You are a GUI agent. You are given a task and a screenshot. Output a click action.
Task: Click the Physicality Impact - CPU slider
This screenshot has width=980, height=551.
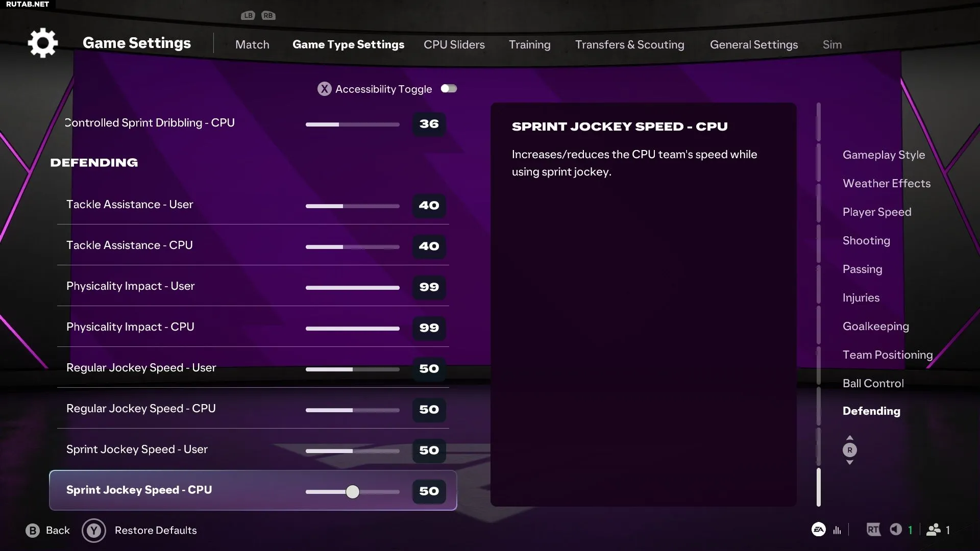353,329
